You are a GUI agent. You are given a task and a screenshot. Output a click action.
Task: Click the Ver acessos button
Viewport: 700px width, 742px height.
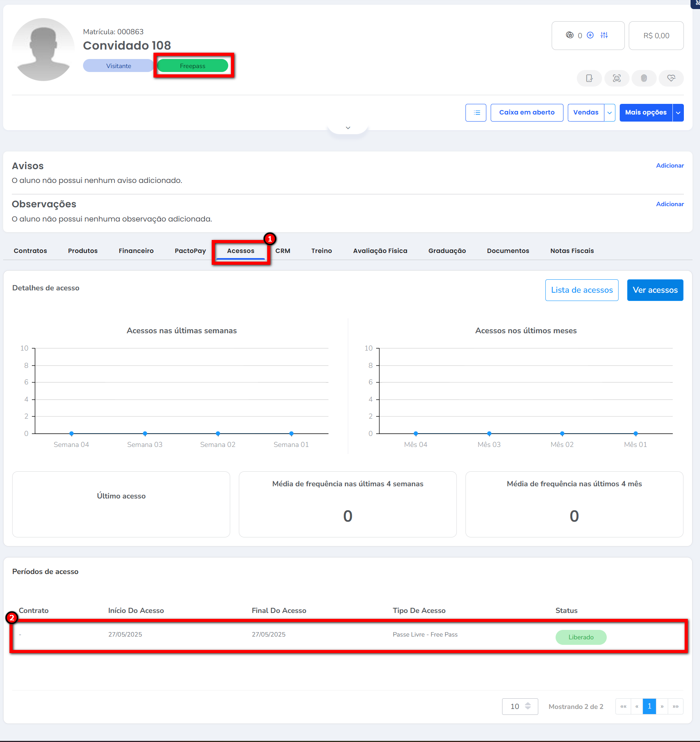pos(655,290)
